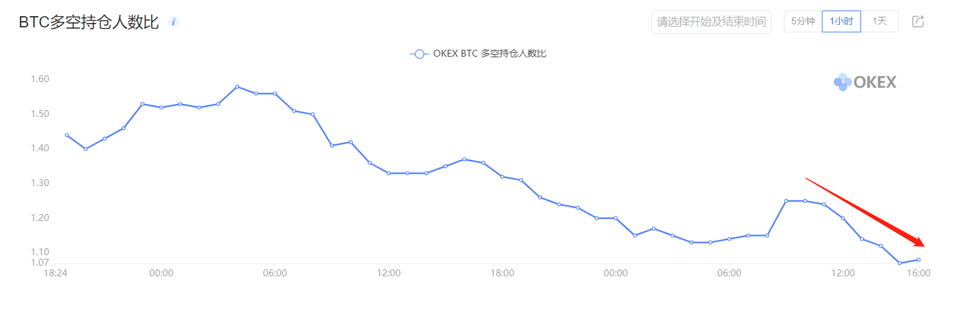Click the 06:00 label on second day

[x=729, y=273]
